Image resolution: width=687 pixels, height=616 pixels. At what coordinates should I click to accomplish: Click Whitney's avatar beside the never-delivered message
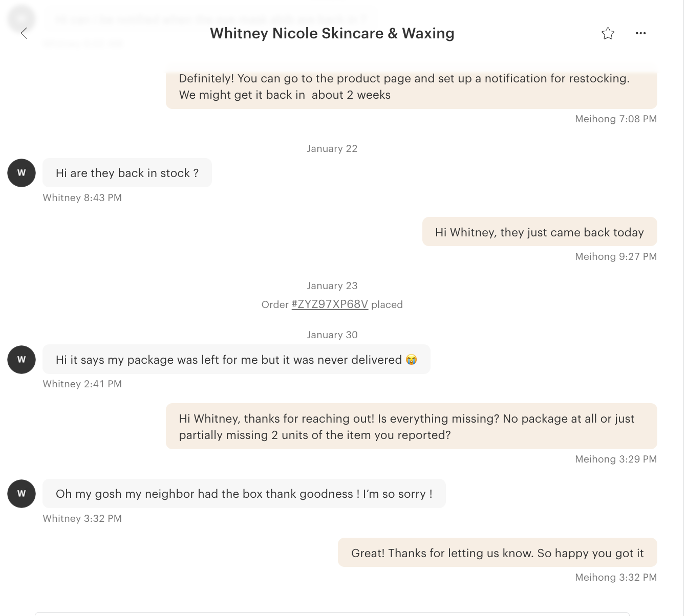[x=22, y=360]
